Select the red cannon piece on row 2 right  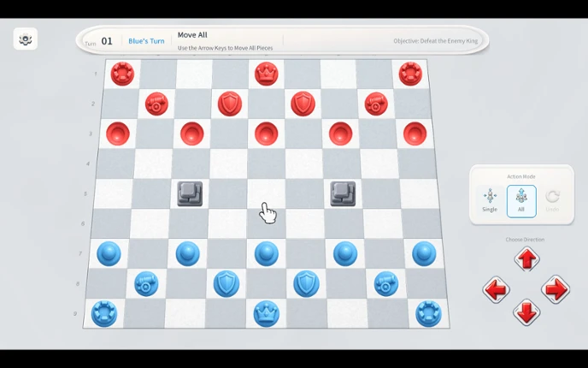click(376, 104)
